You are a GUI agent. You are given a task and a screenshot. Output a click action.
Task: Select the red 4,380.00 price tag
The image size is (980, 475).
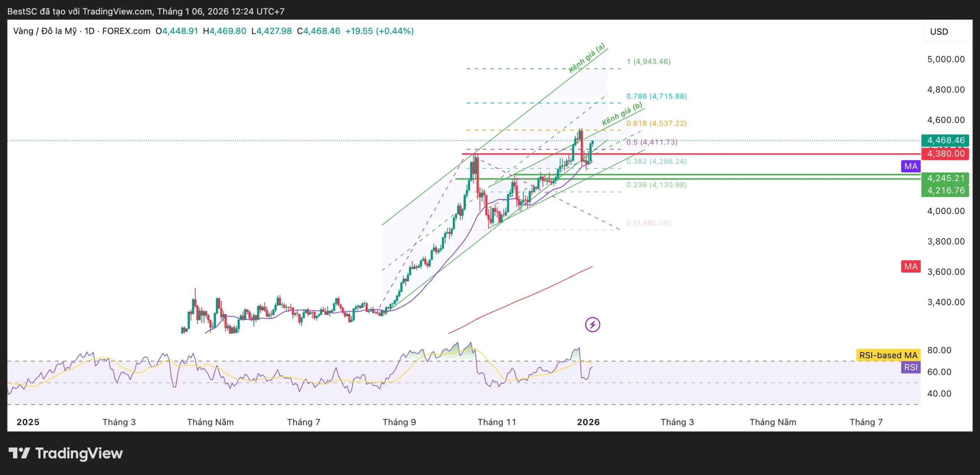pyautogui.click(x=945, y=154)
